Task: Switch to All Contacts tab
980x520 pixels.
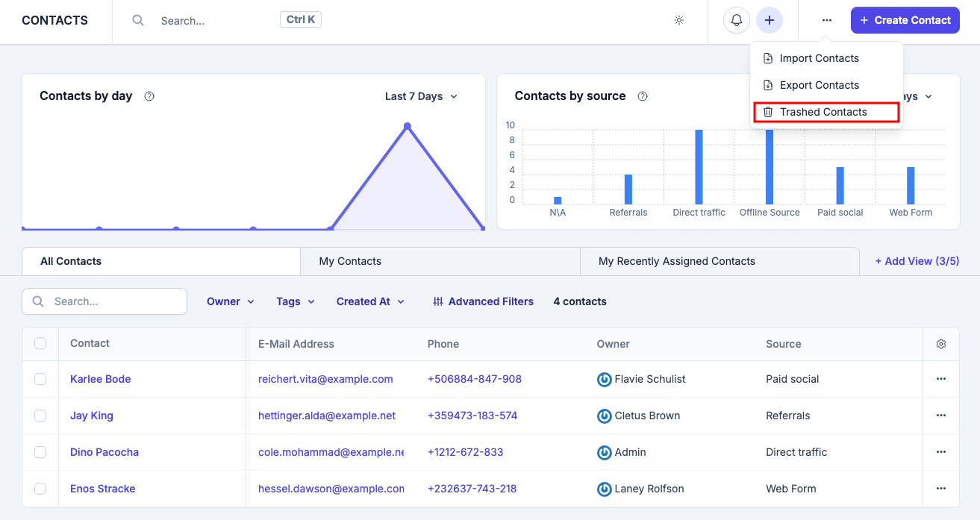Action: pyautogui.click(x=161, y=261)
